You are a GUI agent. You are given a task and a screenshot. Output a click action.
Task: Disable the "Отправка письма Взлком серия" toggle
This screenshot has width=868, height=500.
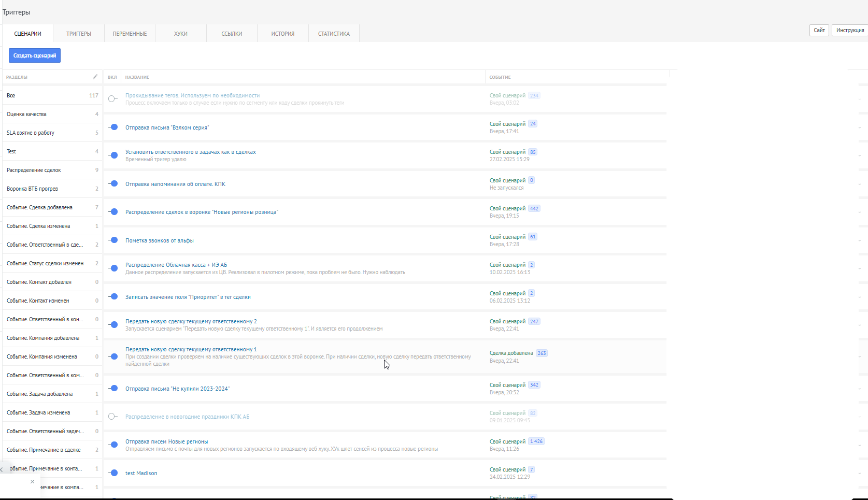click(x=113, y=127)
